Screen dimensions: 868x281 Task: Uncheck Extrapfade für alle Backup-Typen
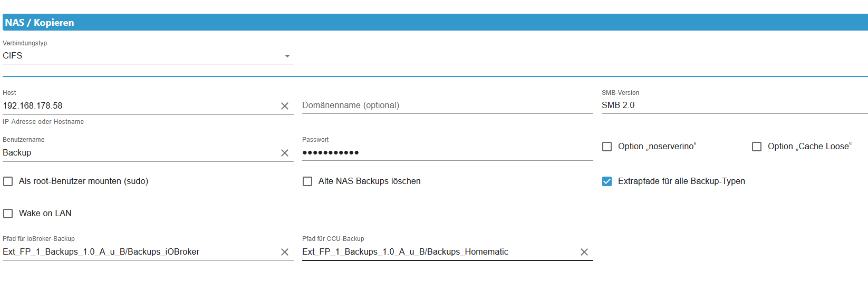pos(607,181)
